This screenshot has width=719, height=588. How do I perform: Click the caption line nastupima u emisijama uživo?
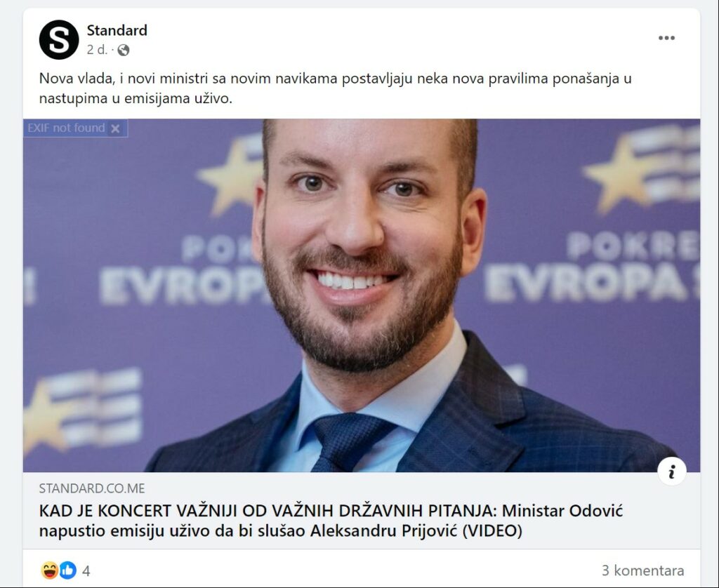point(136,98)
